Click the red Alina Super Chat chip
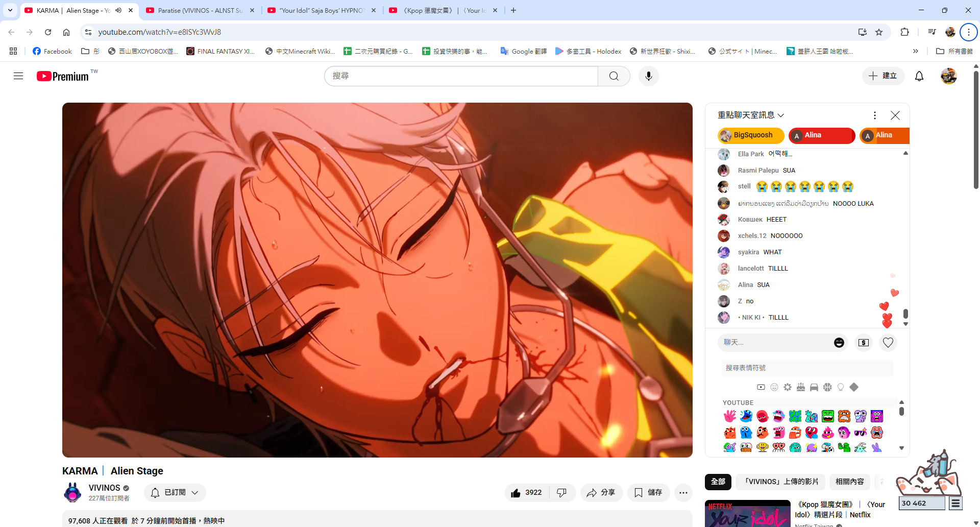The height and width of the screenshot is (527, 980). pos(822,135)
